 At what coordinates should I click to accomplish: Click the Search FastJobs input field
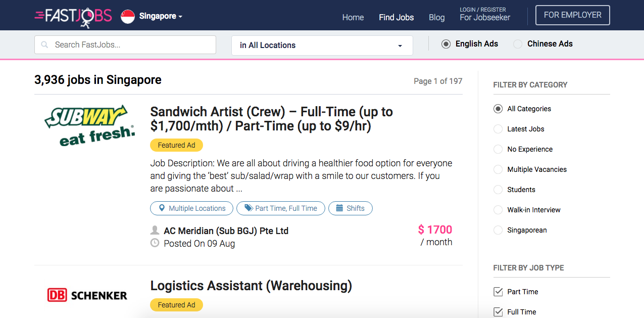coord(125,44)
